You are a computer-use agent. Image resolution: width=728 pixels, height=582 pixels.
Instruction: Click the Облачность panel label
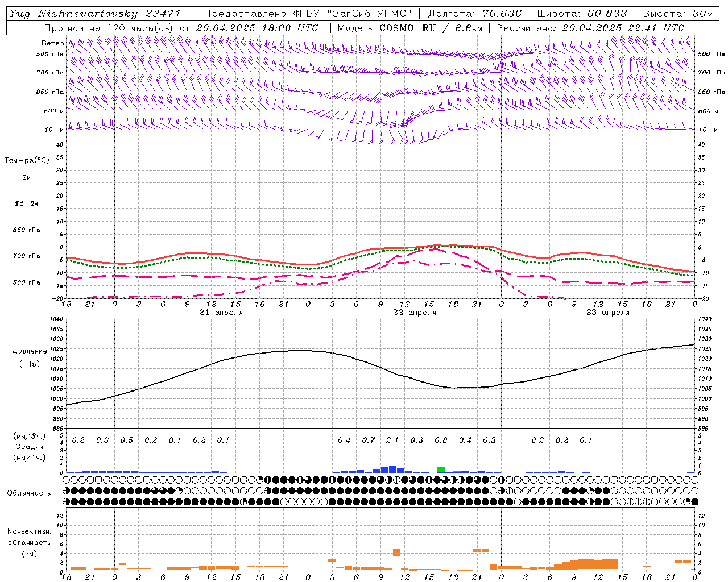tap(29, 493)
